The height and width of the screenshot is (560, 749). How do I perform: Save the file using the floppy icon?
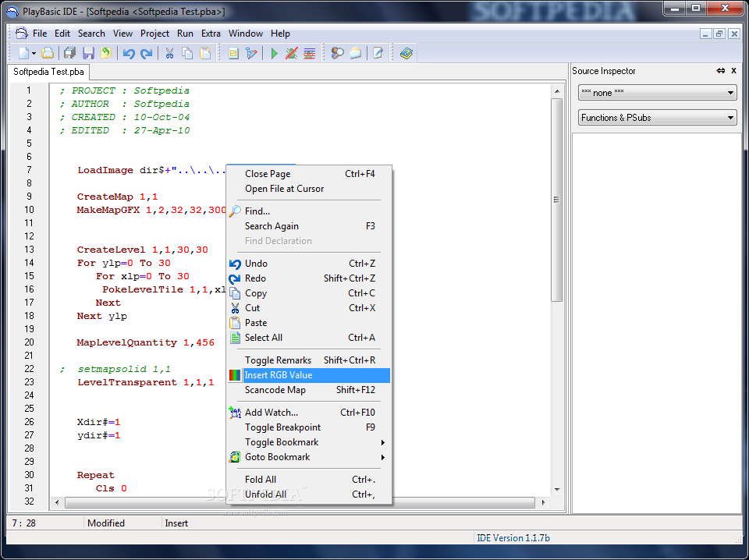(x=88, y=54)
